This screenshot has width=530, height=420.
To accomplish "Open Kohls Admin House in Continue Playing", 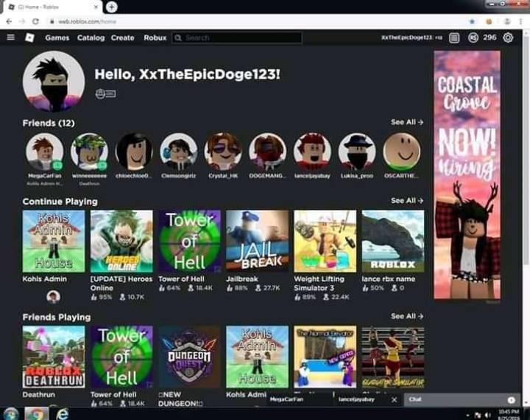I will tap(54, 241).
